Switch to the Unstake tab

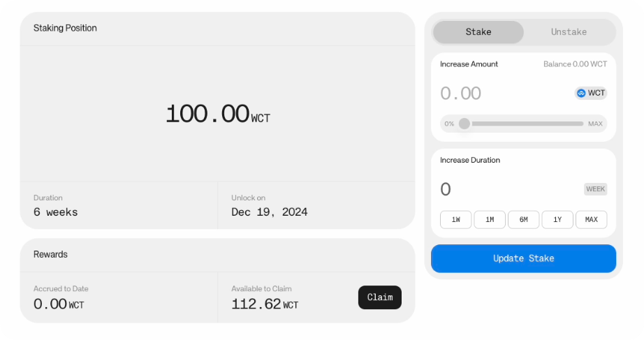click(569, 32)
